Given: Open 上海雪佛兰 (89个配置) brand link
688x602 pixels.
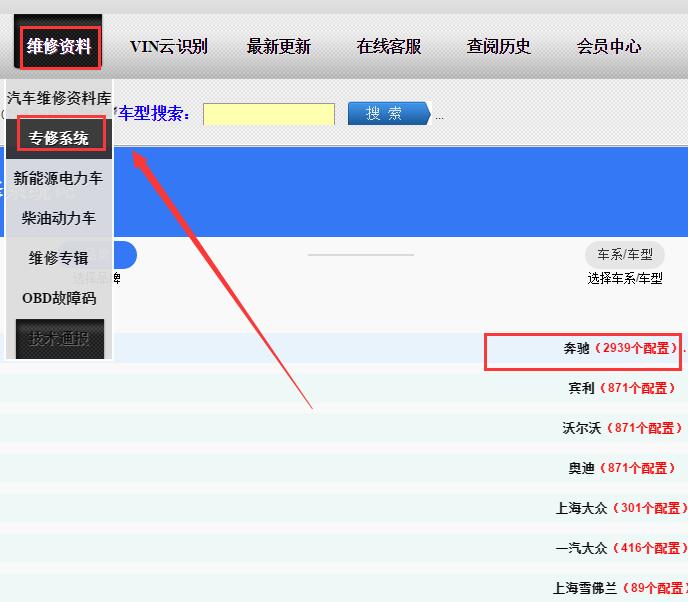Looking at the screenshot, I should (x=620, y=588).
